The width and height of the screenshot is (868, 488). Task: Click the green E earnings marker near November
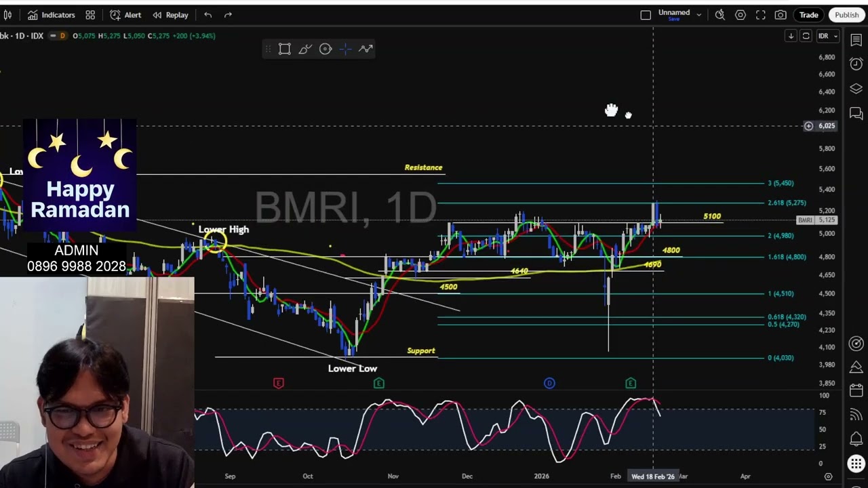click(x=379, y=384)
